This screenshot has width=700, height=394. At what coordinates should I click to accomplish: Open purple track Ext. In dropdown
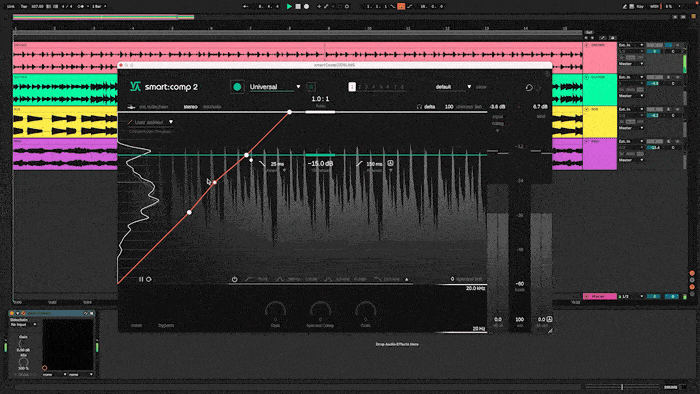(631, 141)
